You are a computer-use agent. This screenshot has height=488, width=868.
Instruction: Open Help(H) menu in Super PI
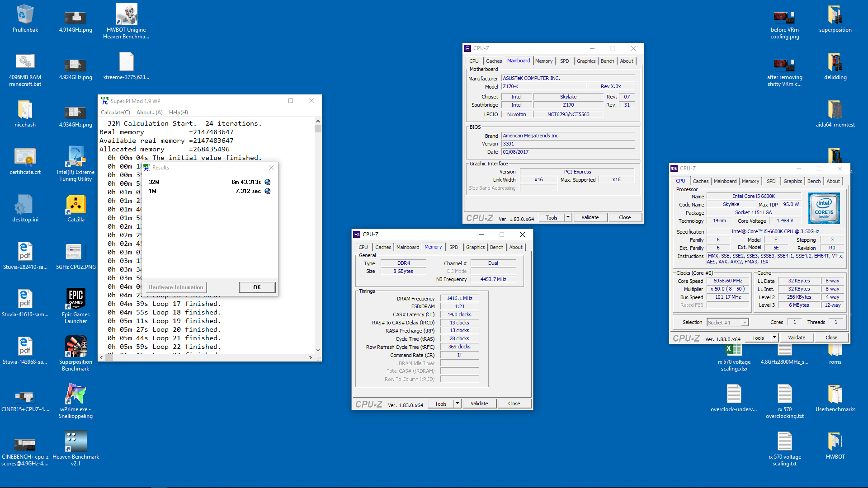coord(179,113)
